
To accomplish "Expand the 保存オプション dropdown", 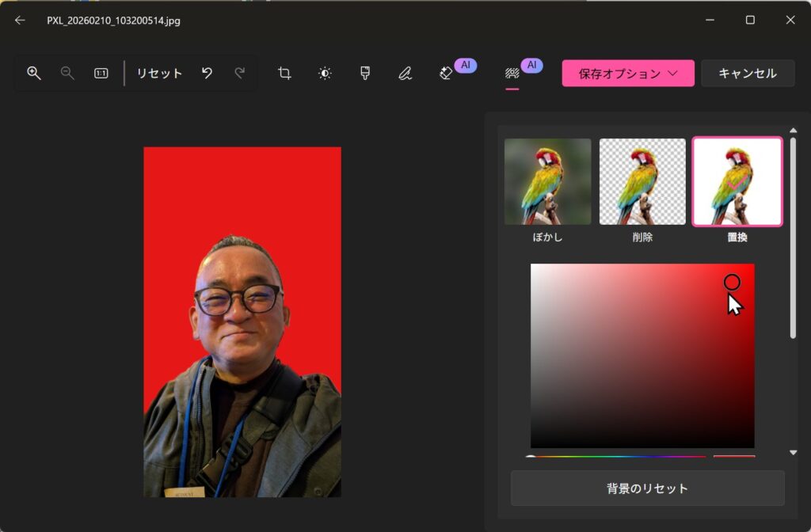I will click(x=628, y=73).
